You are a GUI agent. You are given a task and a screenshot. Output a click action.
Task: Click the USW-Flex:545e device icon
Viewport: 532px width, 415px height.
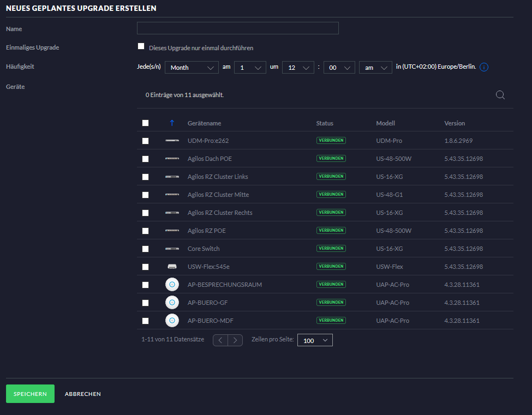pos(172,267)
